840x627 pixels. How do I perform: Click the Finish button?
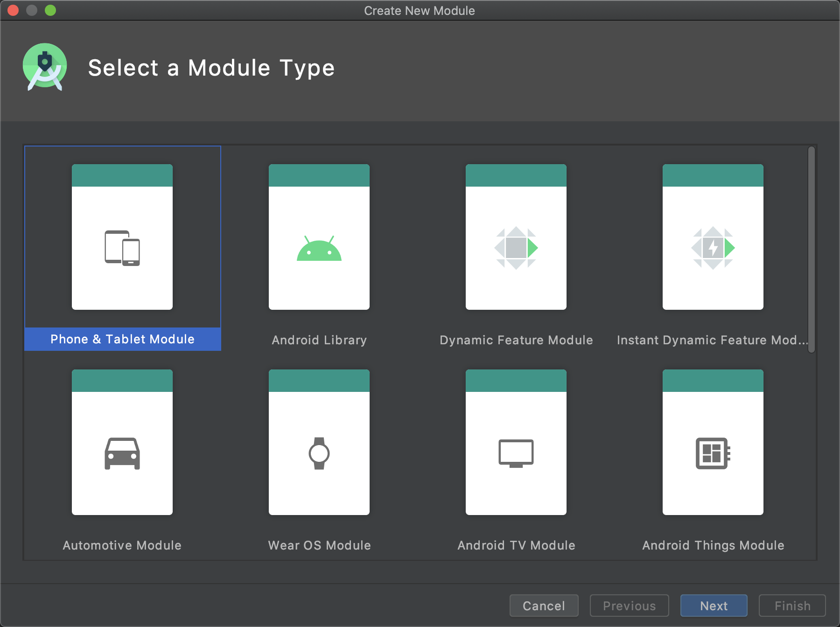coord(792,606)
